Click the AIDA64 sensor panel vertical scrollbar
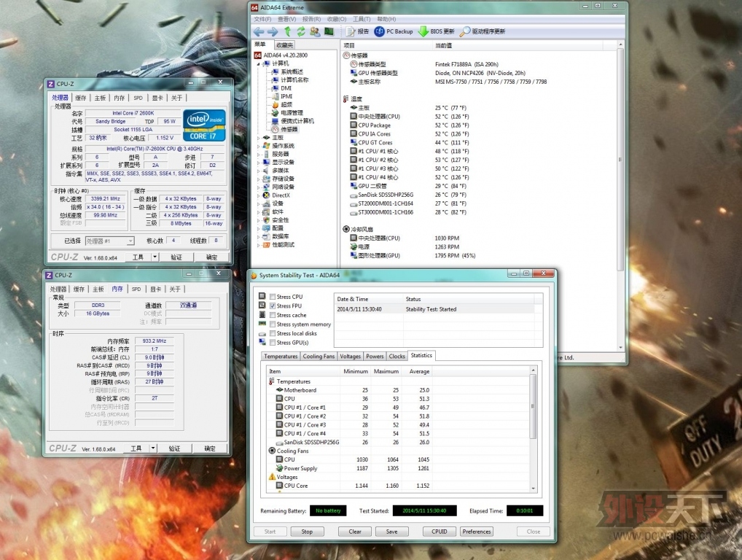The image size is (742, 560). tap(620, 196)
